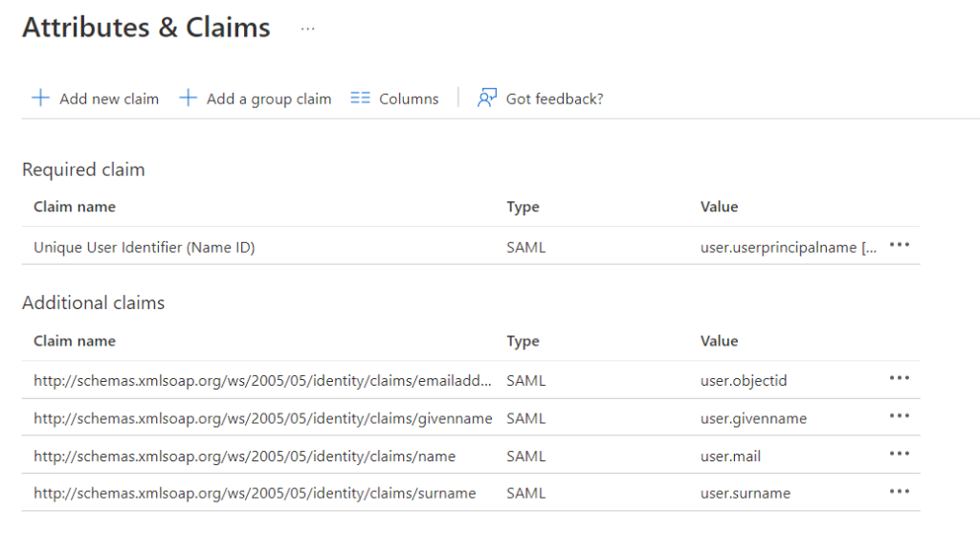Click the Add new claim label

[109, 99]
